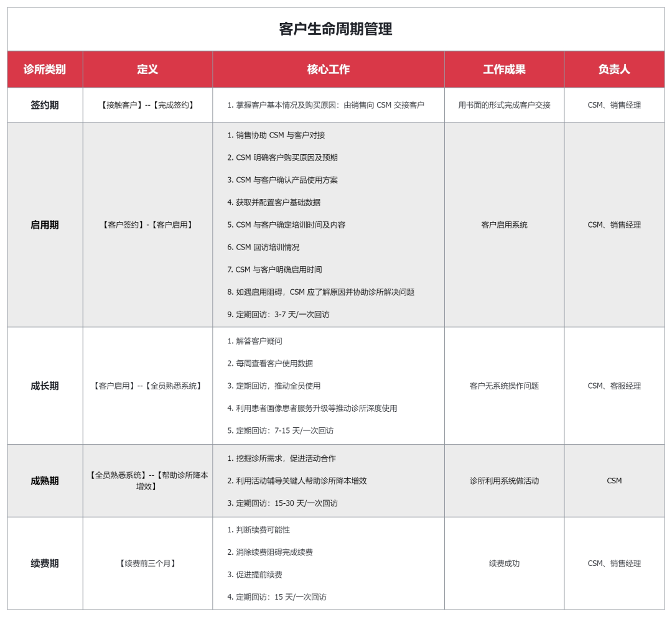Select the cell 【客户签约】-【客户启用】
The image size is (672, 617).
coord(147,225)
